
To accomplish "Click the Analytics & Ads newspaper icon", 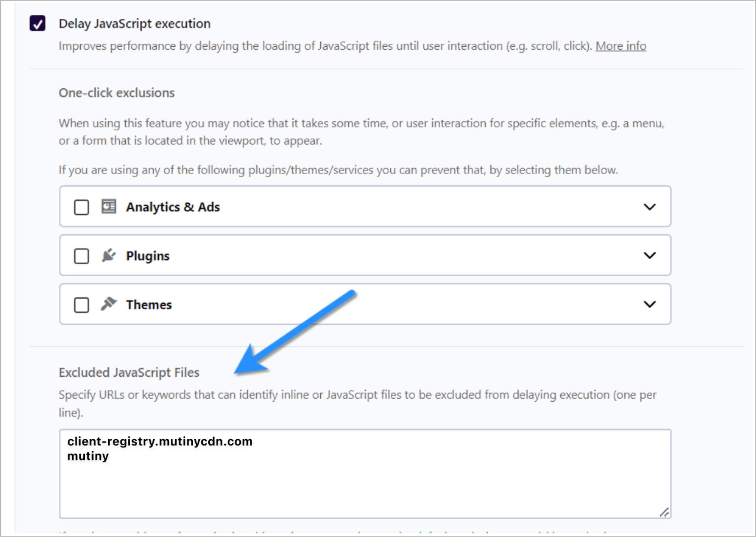I will coord(109,207).
